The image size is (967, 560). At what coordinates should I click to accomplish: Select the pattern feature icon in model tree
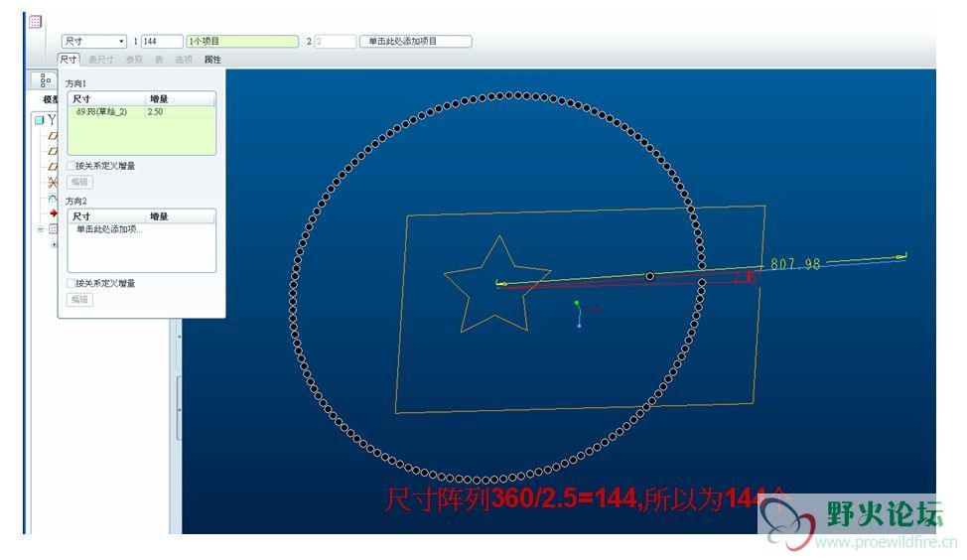pyautogui.click(x=53, y=228)
